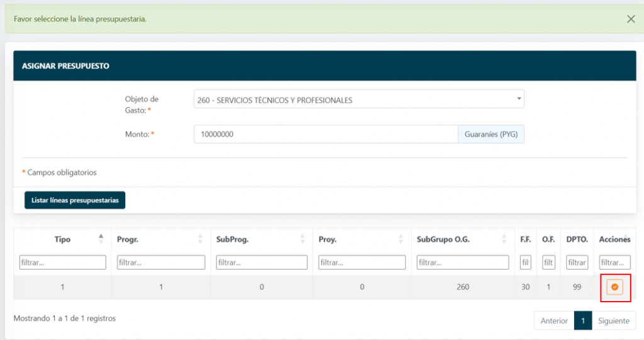Click the SubGrupo O.G. filter field
Screen dimensions: 644x340
462,262
